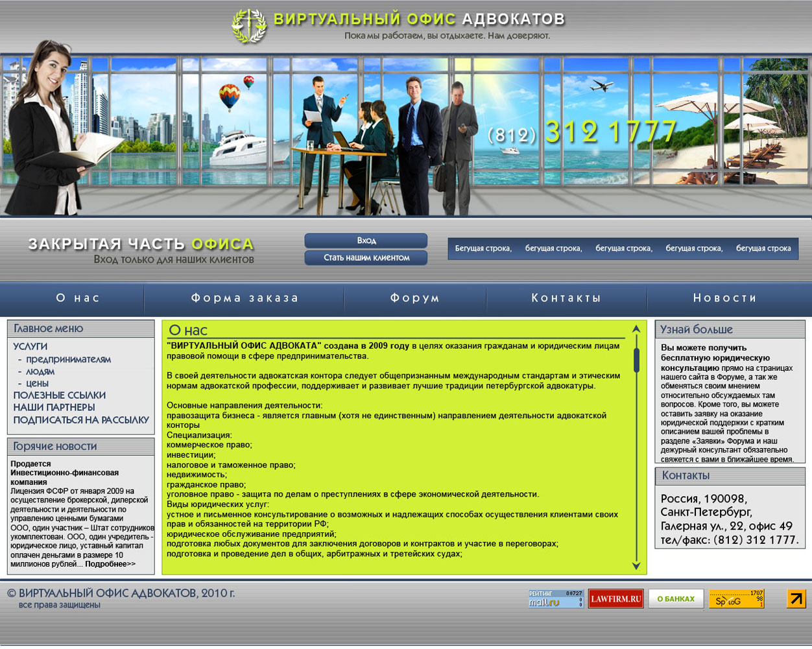Click the «ВИРТУАЛЬНЫЙ ОФИС АДВОКАТОВ» site title
812x649 pixels.
(419, 19)
